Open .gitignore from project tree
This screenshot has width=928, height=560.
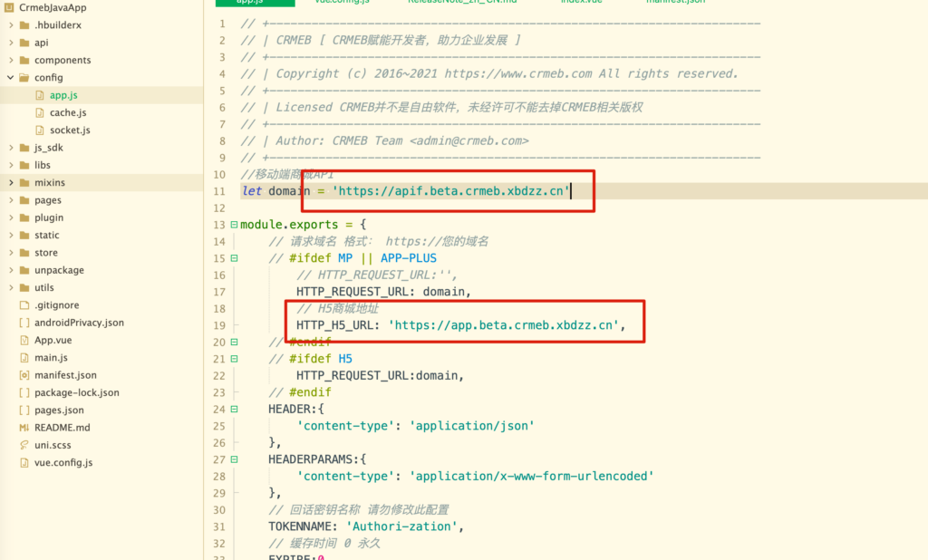coord(57,305)
